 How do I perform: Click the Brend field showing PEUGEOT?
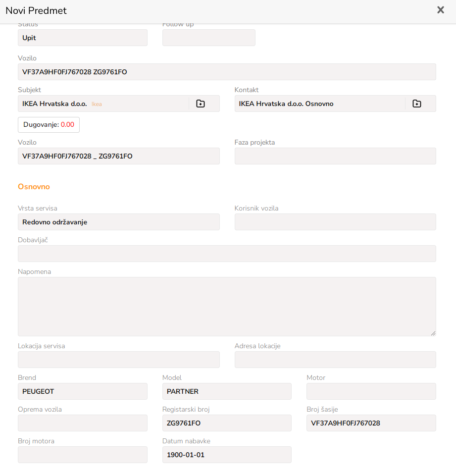tap(83, 391)
